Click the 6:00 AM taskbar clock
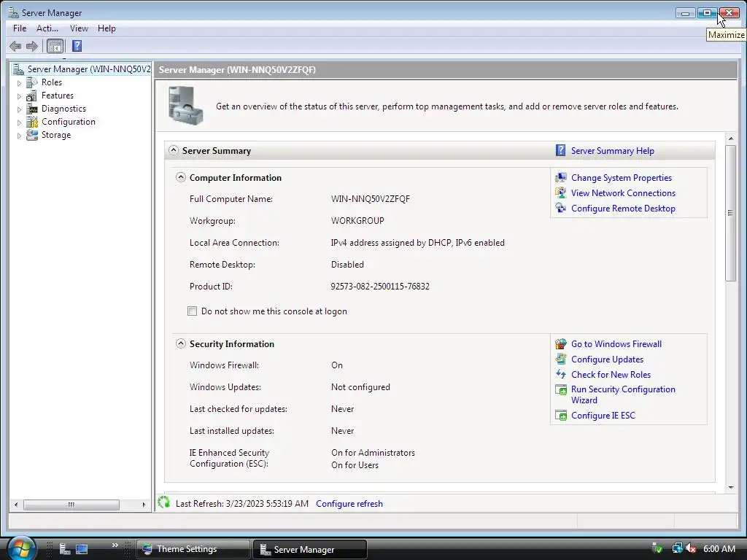 pyautogui.click(x=719, y=548)
